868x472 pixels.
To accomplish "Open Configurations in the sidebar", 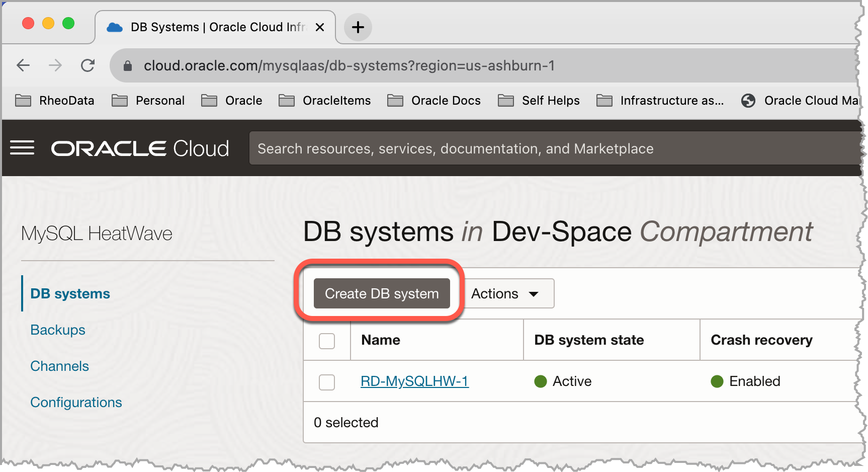I will [76, 402].
